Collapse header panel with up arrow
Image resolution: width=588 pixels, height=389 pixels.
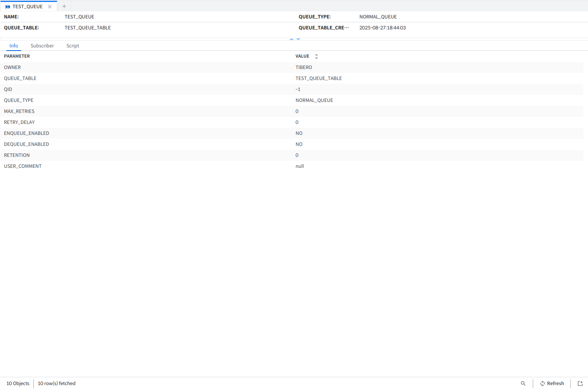[x=291, y=39]
